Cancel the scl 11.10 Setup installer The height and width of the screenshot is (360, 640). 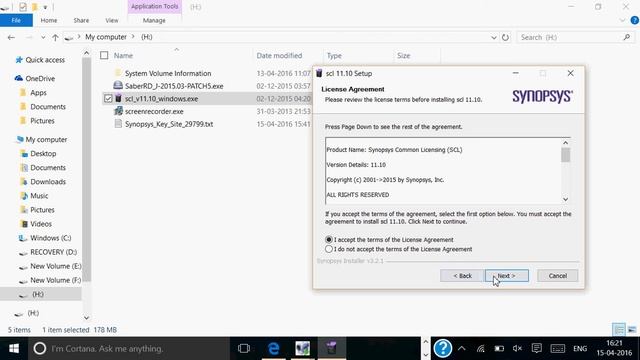pos(558,276)
